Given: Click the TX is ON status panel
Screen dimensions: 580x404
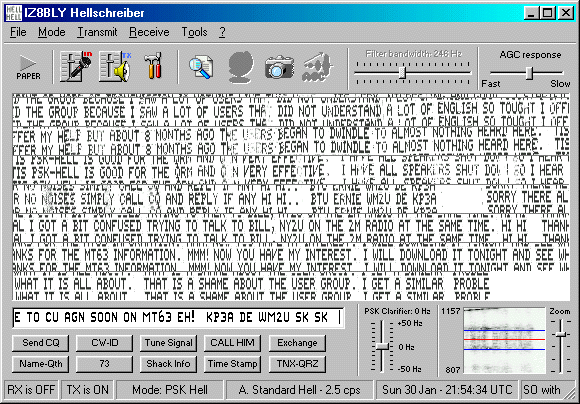Looking at the screenshot, I should 88,390.
